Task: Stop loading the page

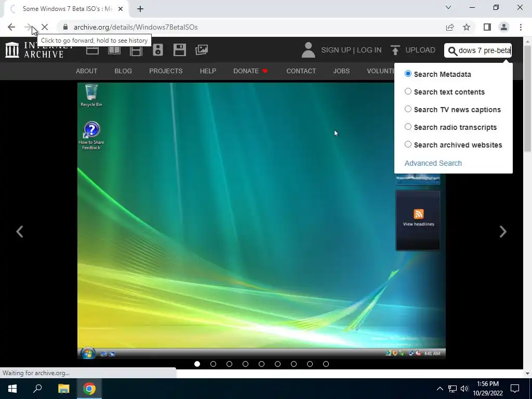Action: 45,27
